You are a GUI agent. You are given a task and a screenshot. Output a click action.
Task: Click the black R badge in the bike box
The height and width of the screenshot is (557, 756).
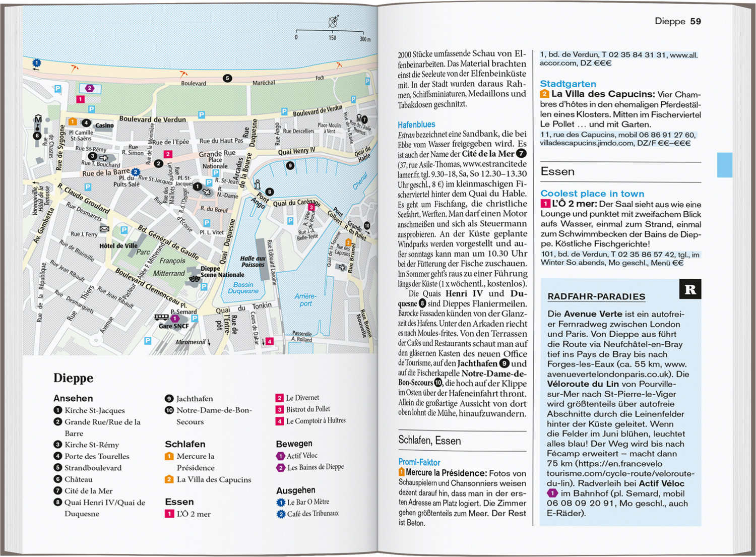click(690, 289)
